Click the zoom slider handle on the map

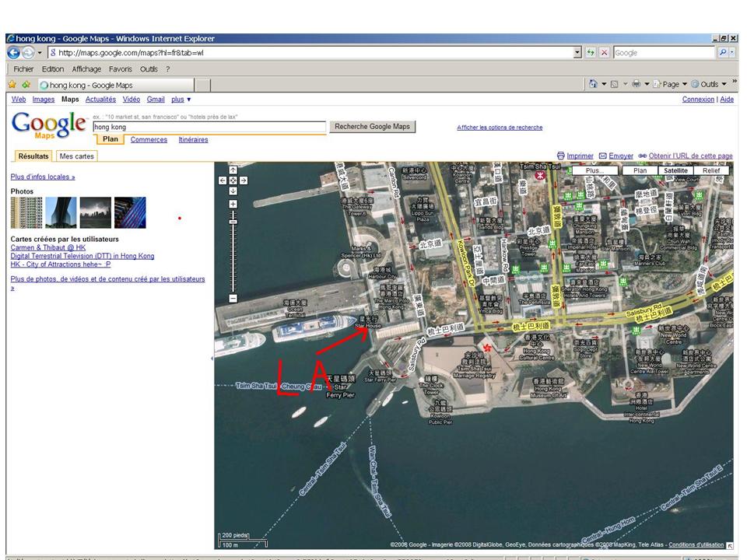click(233, 222)
